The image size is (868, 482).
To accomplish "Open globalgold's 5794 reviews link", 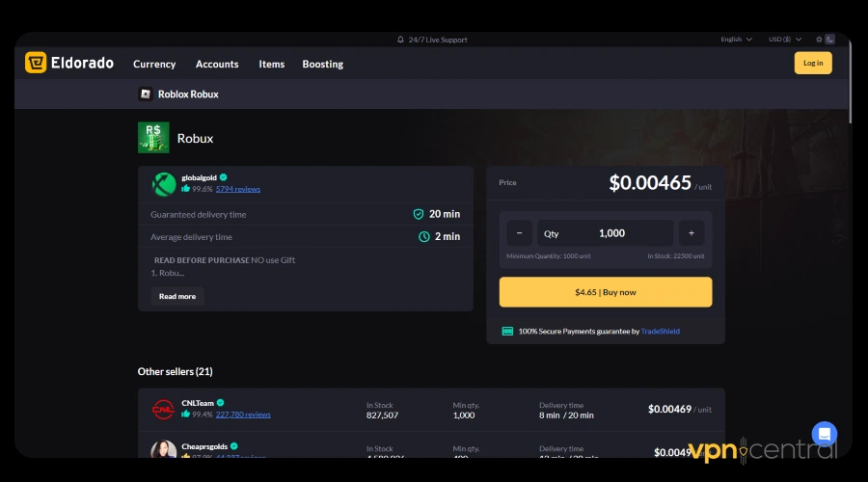I will coord(237,189).
